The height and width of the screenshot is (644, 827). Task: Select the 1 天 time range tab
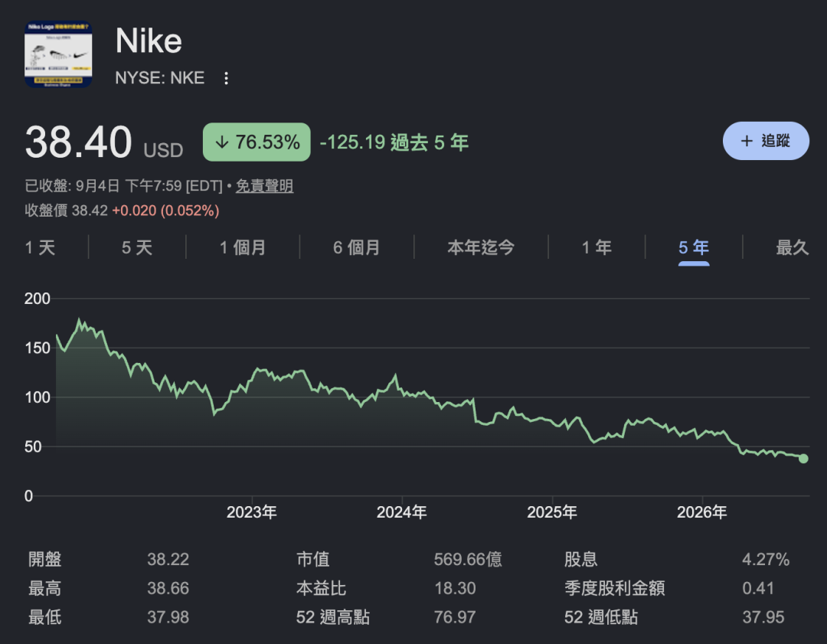(40, 247)
